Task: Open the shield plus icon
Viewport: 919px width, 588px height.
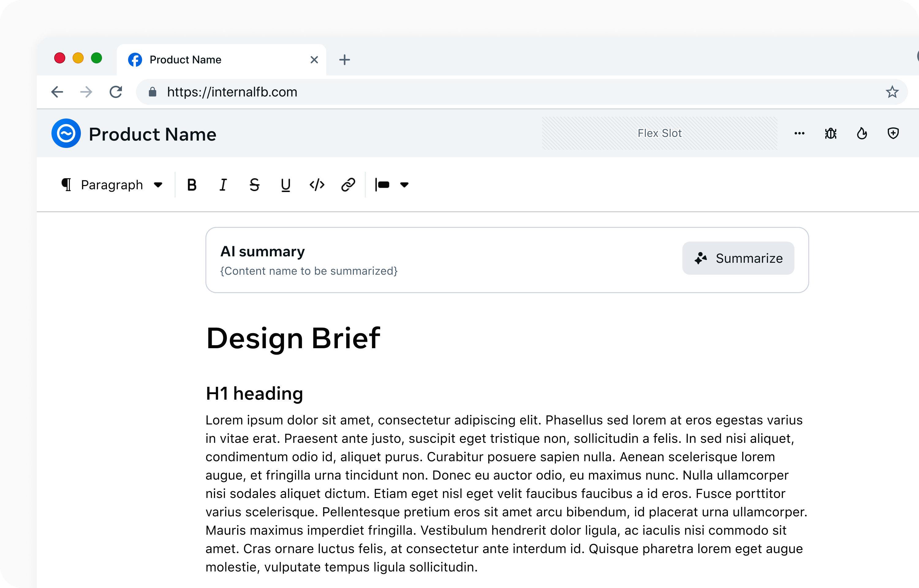Action: [x=893, y=133]
